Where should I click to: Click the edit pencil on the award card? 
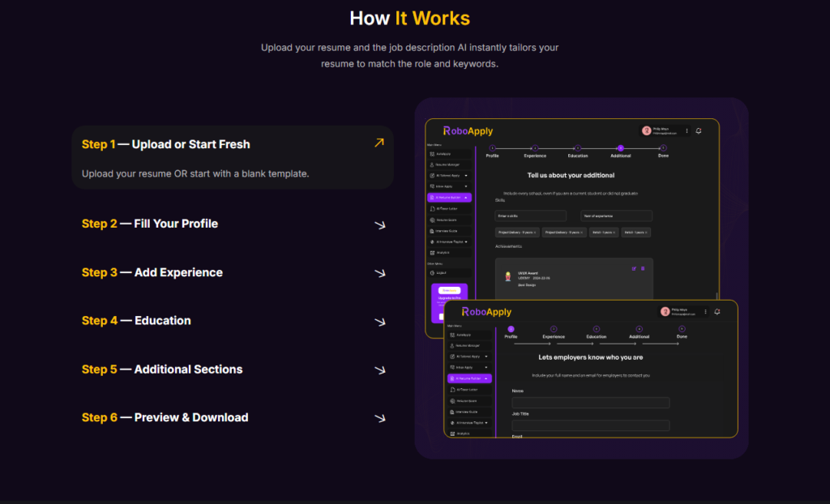[634, 268]
